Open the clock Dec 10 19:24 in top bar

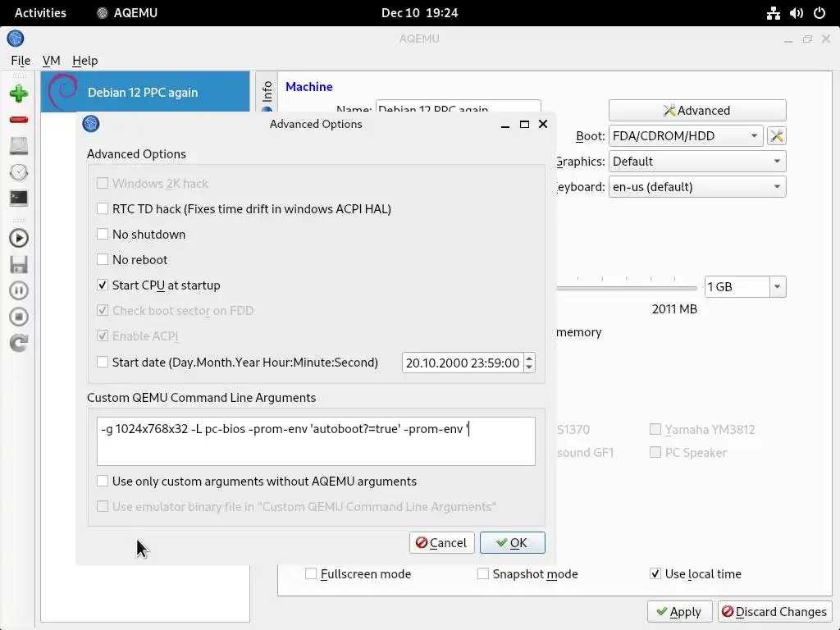tap(419, 13)
